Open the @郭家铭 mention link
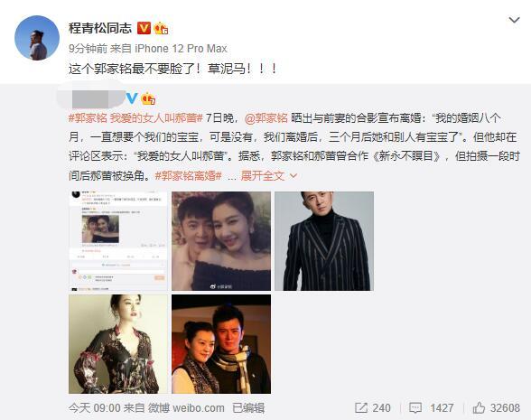The height and width of the screenshot is (420, 531). pyautogui.click(x=265, y=118)
